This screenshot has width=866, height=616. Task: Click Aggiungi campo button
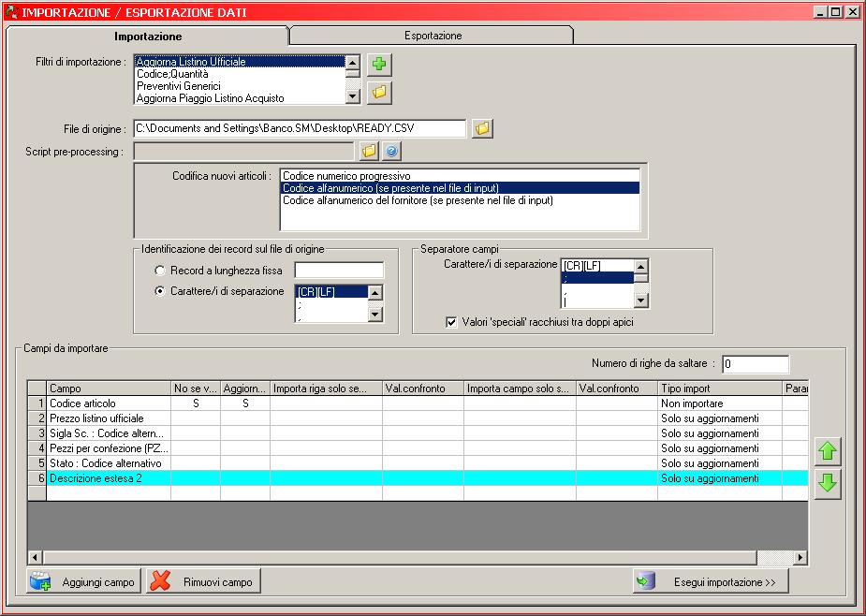[84, 581]
